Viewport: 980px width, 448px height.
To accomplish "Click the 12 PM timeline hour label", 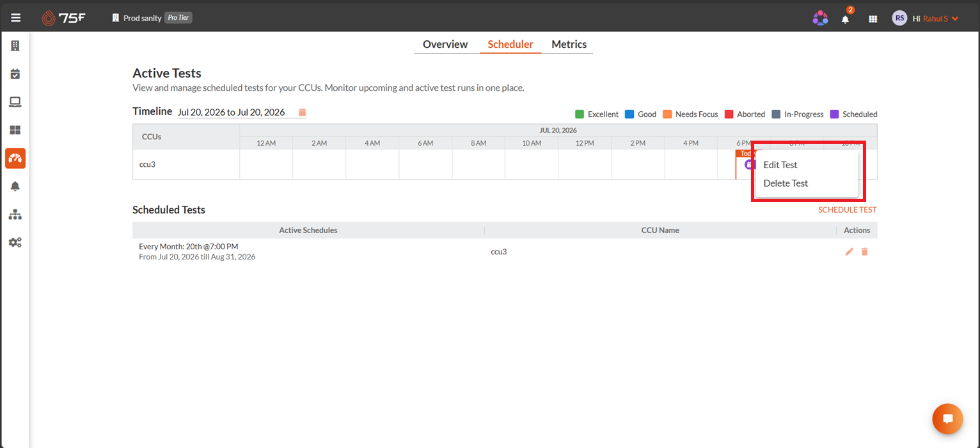I will point(584,143).
